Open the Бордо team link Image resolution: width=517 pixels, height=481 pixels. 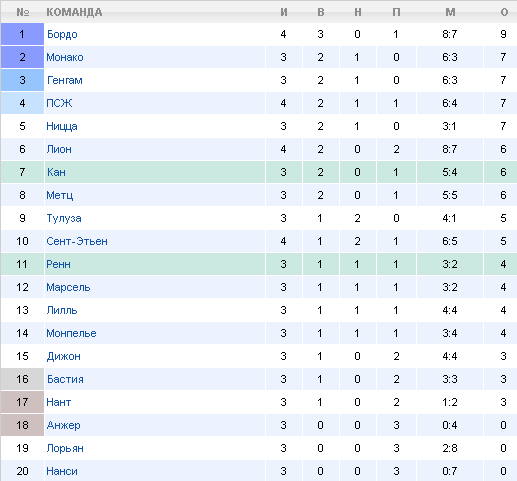click(x=62, y=34)
